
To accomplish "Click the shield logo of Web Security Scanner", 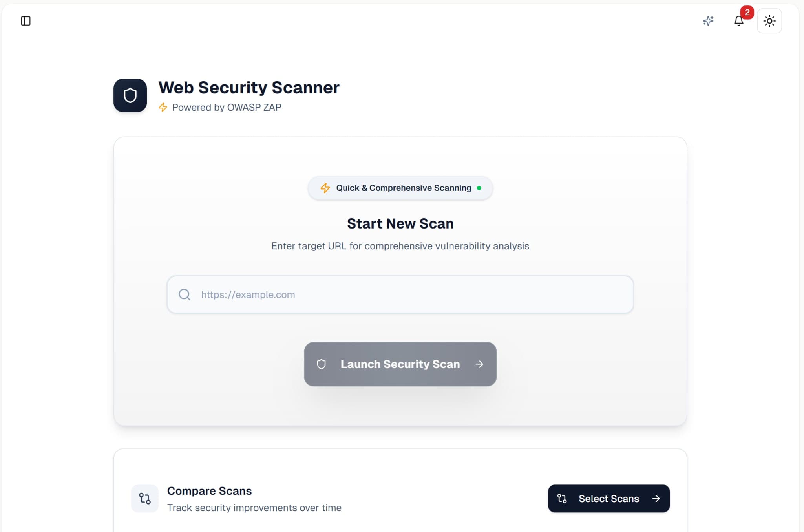I will pos(130,95).
